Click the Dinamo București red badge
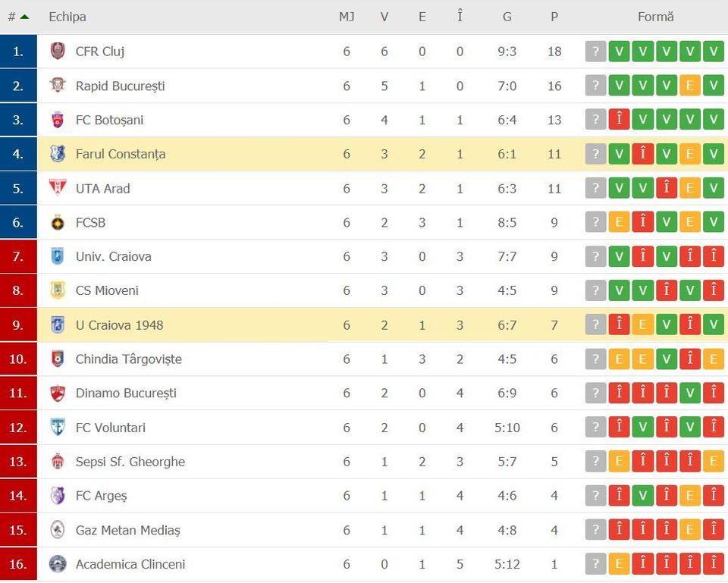Screen dimensions: 728x583 pyautogui.click(x=58, y=393)
